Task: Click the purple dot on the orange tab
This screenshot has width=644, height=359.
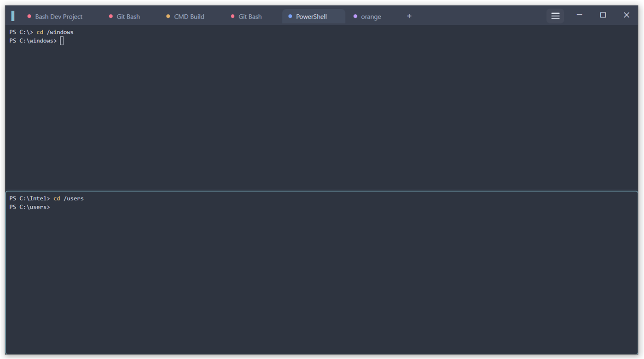Action: tap(355, 16)
